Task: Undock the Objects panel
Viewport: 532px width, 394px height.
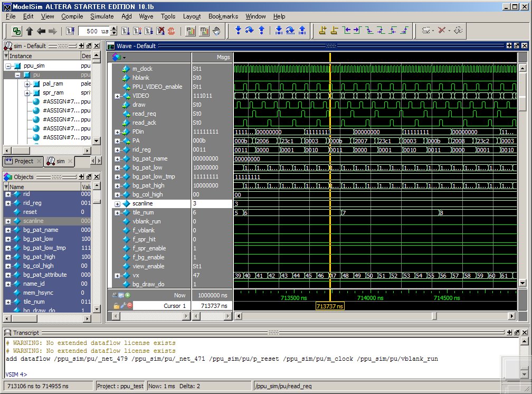Action: [89, 176]
